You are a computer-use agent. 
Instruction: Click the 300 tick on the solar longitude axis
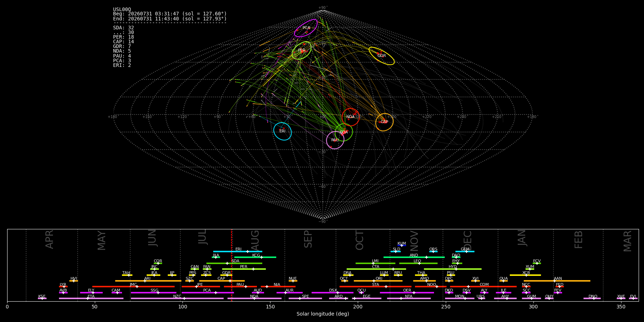(x=533, y=307)
